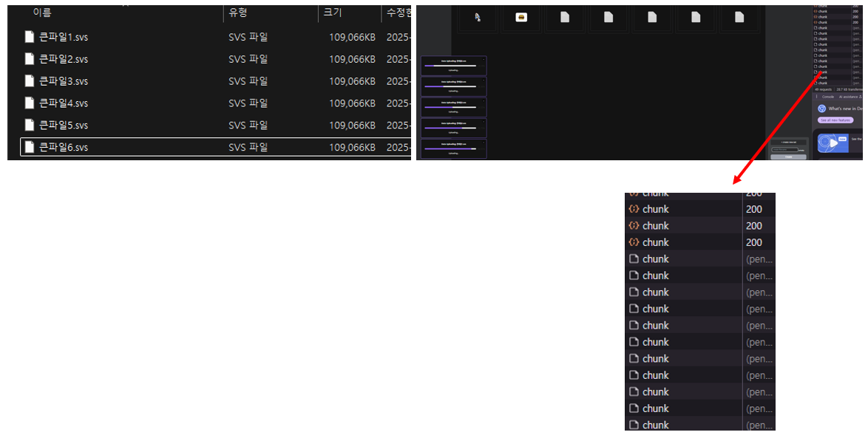Image resolution: width=868 pixels, height=435 pixels.
Task: Switch to the Console tab in DevTools
Action: point(828,97)
